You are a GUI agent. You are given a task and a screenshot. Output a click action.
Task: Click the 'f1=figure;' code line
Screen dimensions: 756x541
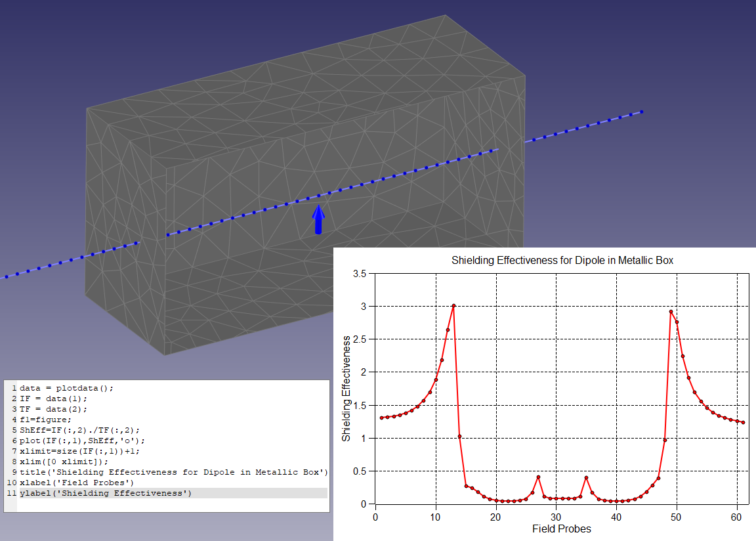coord(45,420)
